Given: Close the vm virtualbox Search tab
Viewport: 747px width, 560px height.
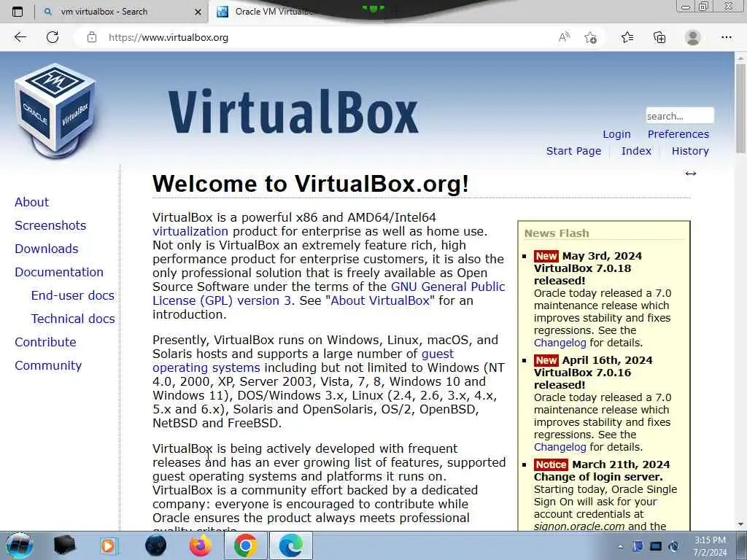Looking at the screenshot, I should (198, 12).
